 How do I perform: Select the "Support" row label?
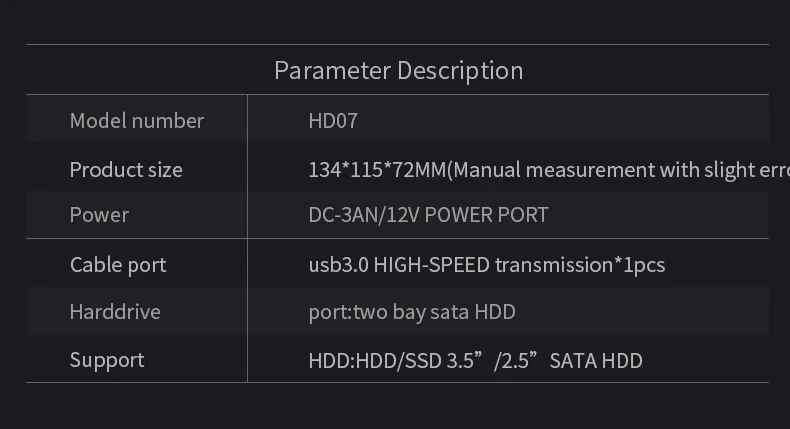107,360
